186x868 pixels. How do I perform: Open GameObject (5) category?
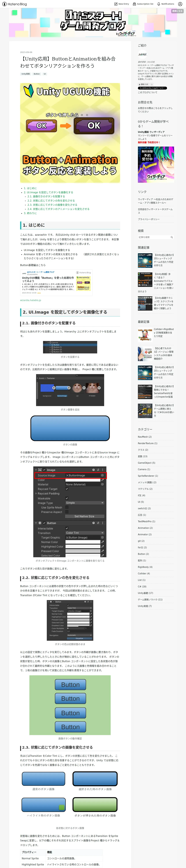click(x=146, y=463)
